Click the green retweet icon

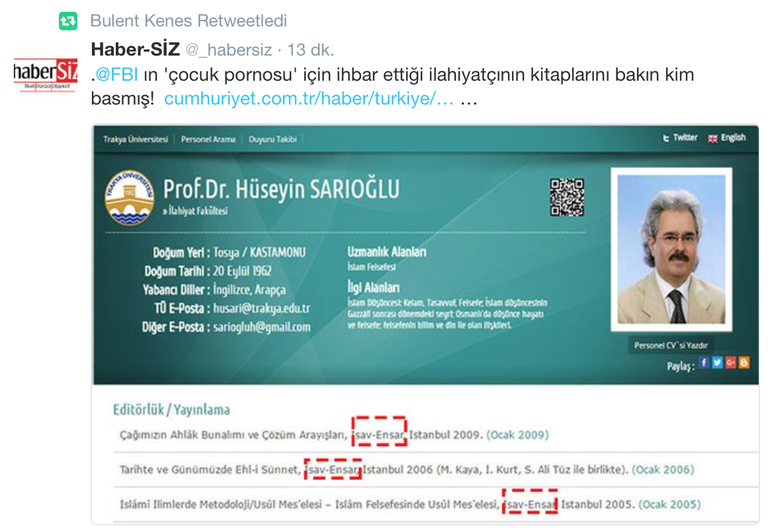pos(67,21)
